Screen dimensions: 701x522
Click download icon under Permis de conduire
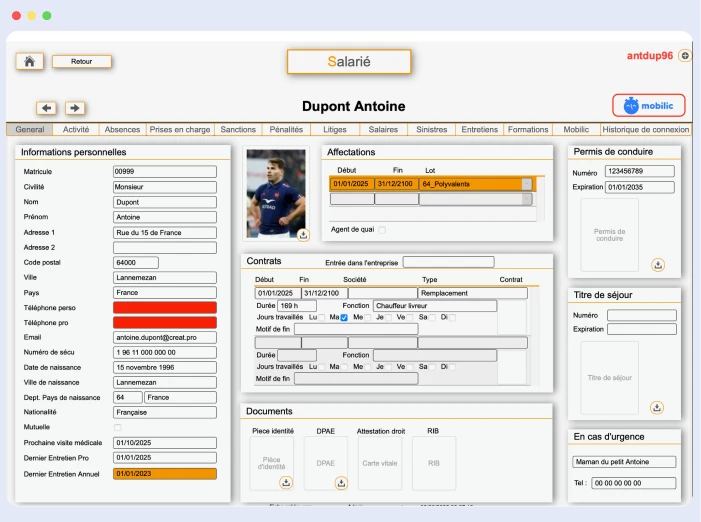click(658, 265)
